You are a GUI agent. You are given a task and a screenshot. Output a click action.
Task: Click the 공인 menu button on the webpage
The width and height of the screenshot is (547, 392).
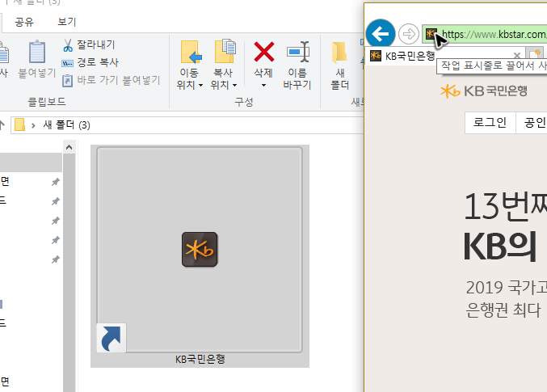tap(532, 123)
